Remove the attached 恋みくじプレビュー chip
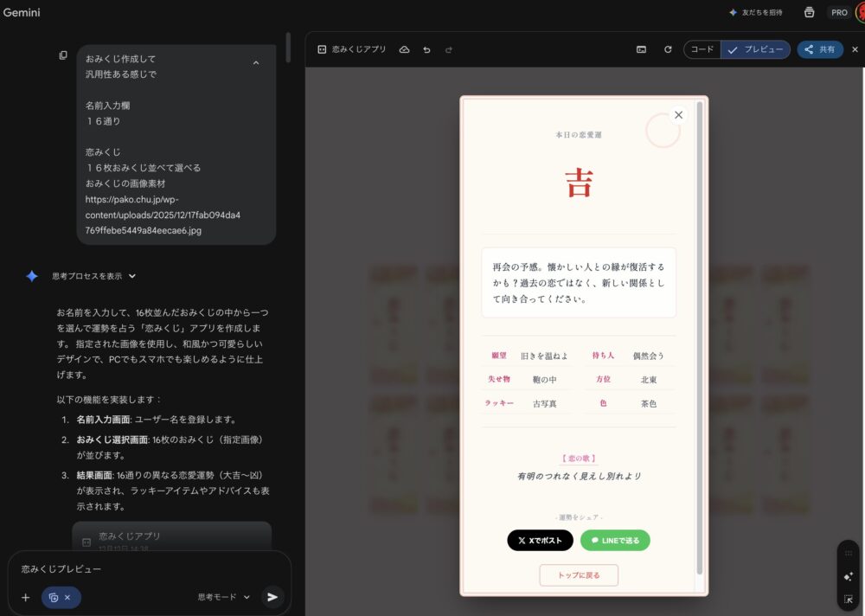865x616 pixels. pyautogui.click(x=67, y=597)
